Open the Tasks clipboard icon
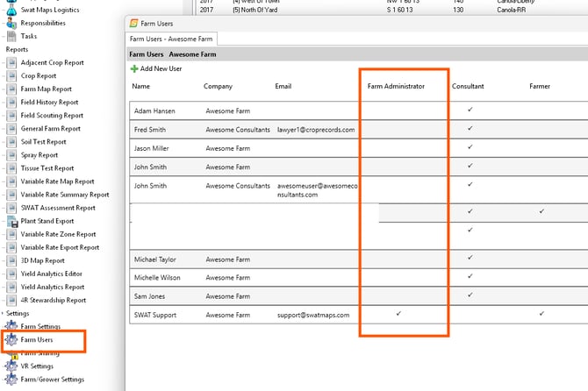588x391 pixels. tap(11, 36)
